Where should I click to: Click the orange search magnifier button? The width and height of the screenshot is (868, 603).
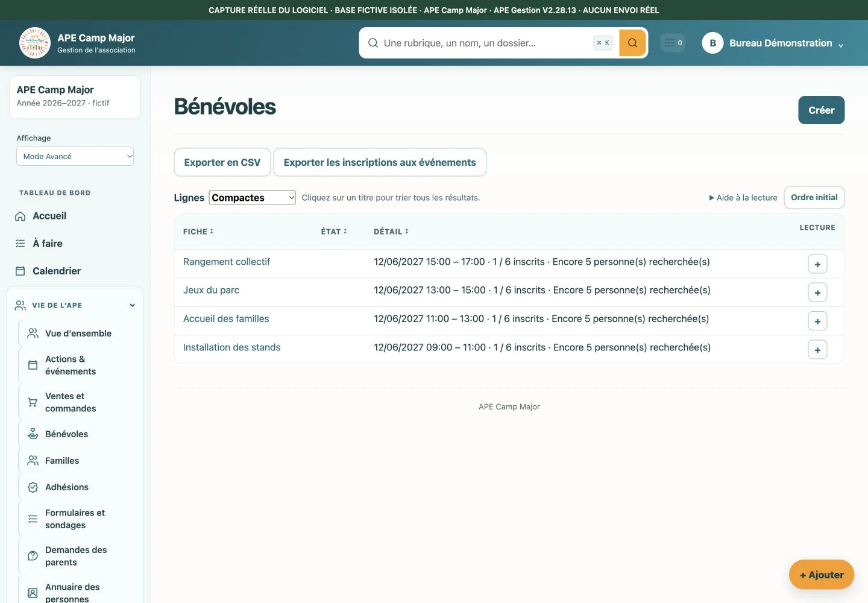(632, 43)
